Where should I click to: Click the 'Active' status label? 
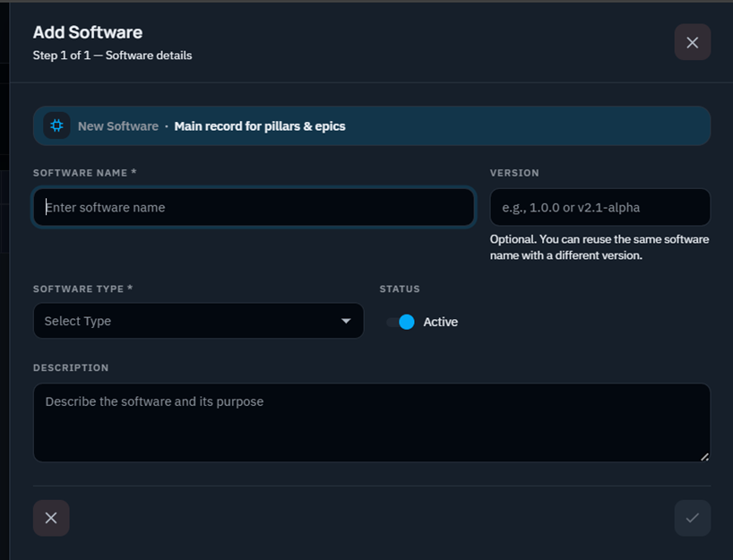coord(440,322)
